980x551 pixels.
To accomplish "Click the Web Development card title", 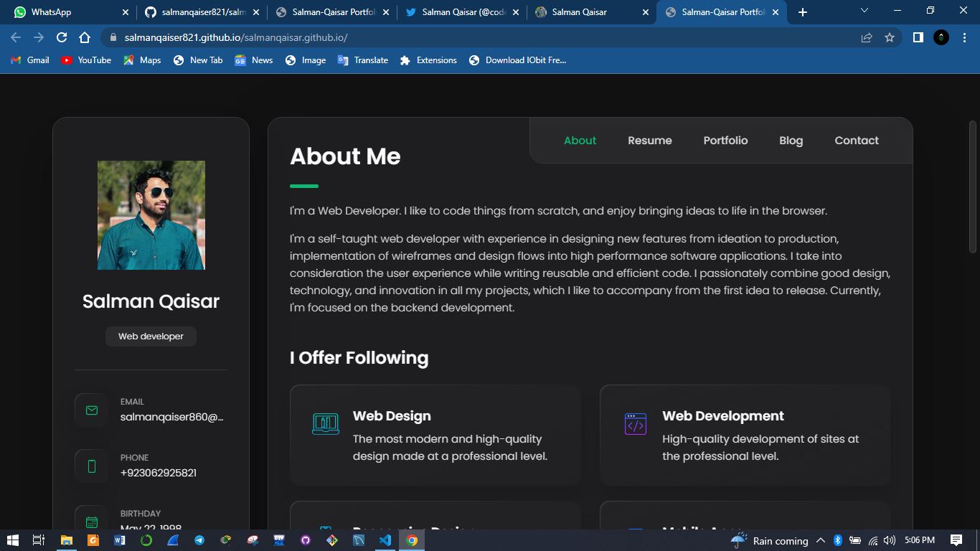I will [723, 416].
